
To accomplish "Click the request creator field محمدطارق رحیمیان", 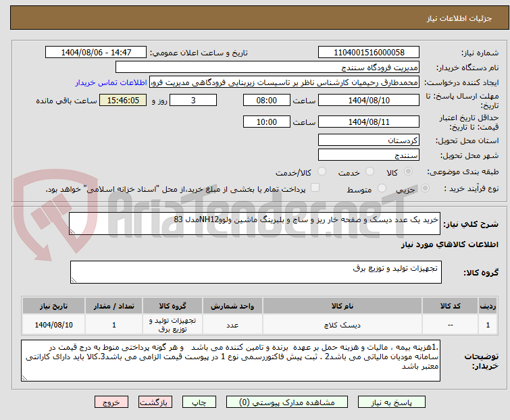I will coord(284,82).
